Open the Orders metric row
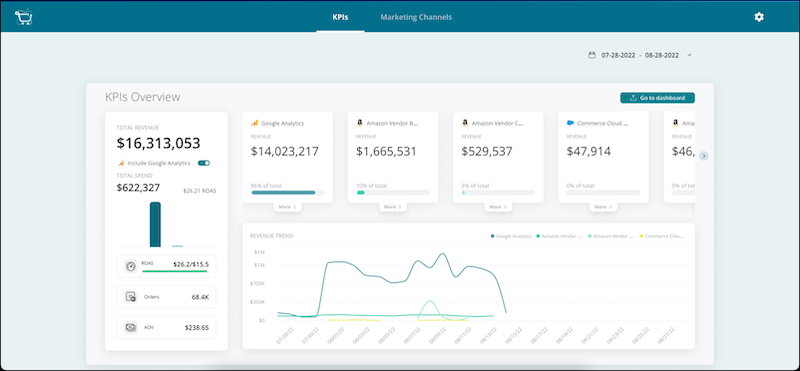The image size is (800, 371). 166,297
